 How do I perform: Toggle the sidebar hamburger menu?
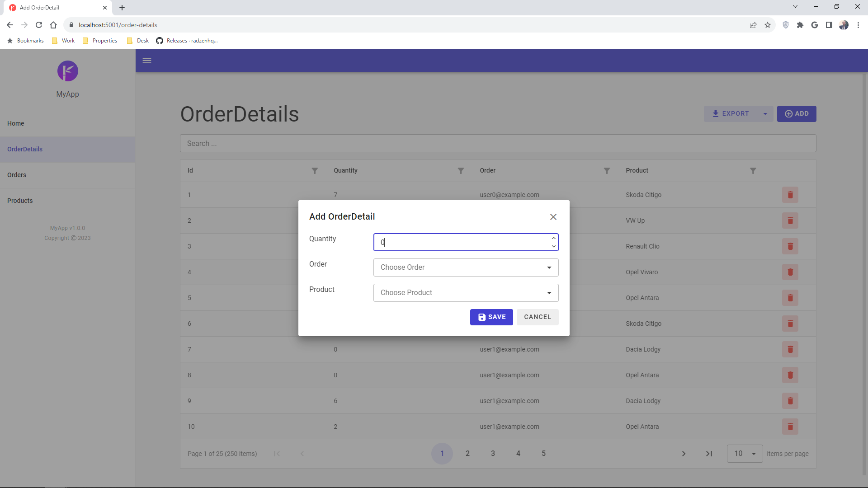147,61
